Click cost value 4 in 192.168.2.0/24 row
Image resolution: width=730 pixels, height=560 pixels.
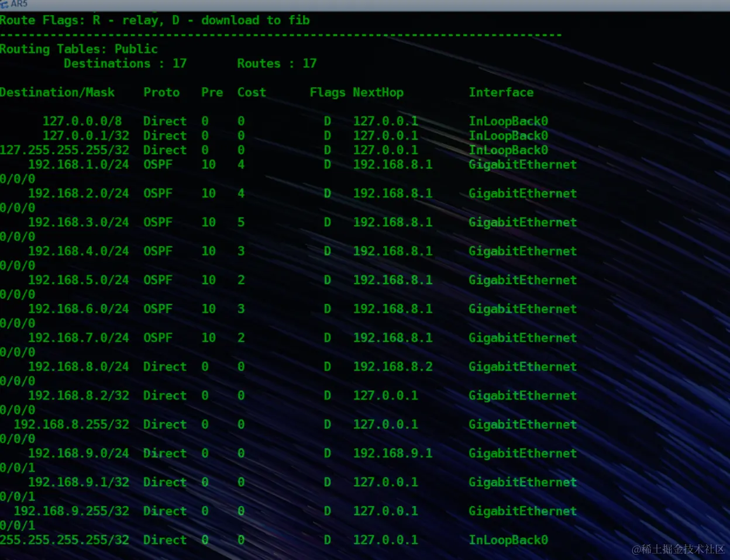click(x=241, y=193)
